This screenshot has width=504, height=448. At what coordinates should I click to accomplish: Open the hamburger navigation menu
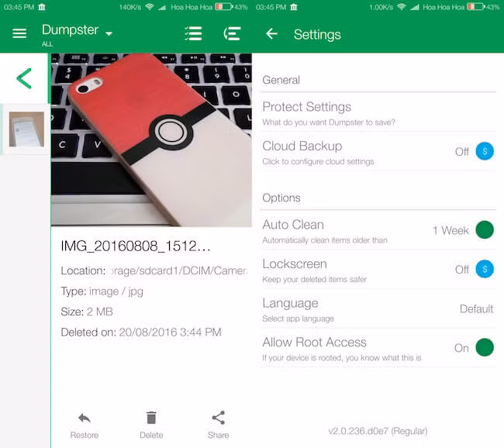coord(19,34)
